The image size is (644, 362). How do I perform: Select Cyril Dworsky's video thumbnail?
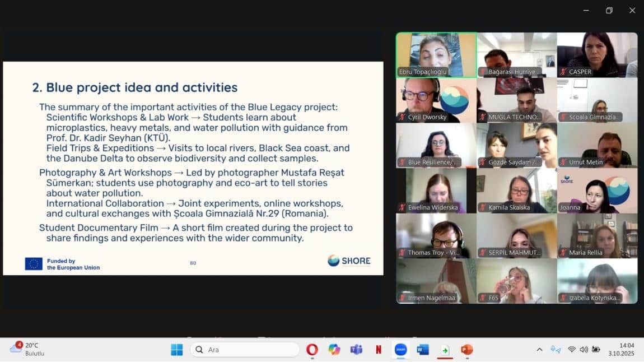436,100
